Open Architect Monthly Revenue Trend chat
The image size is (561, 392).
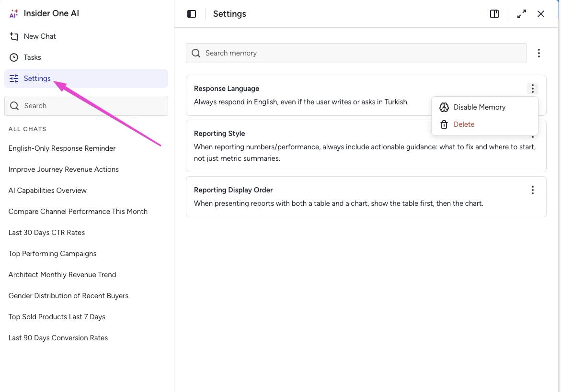pyautogui.click(x=62, y=275)
